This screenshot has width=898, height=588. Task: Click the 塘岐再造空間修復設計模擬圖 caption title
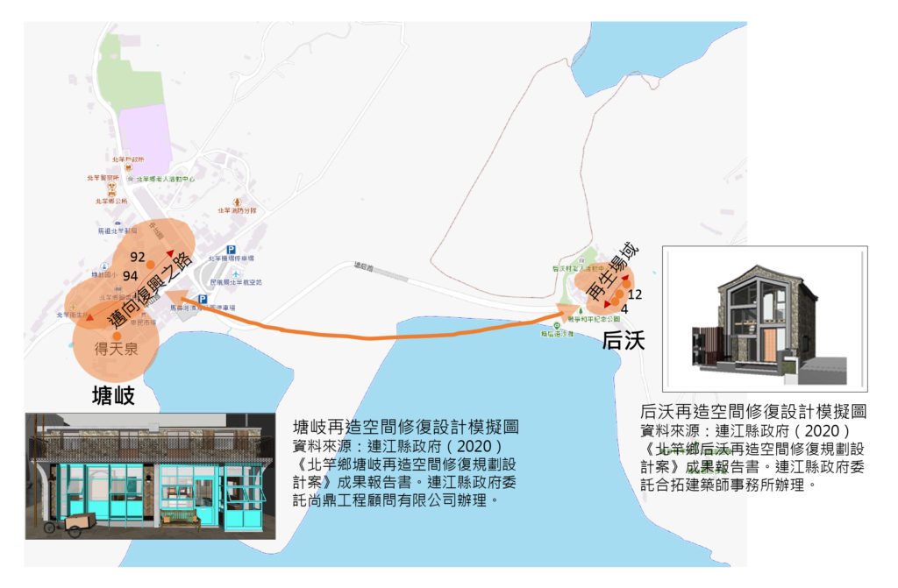[x=406, y=427]
